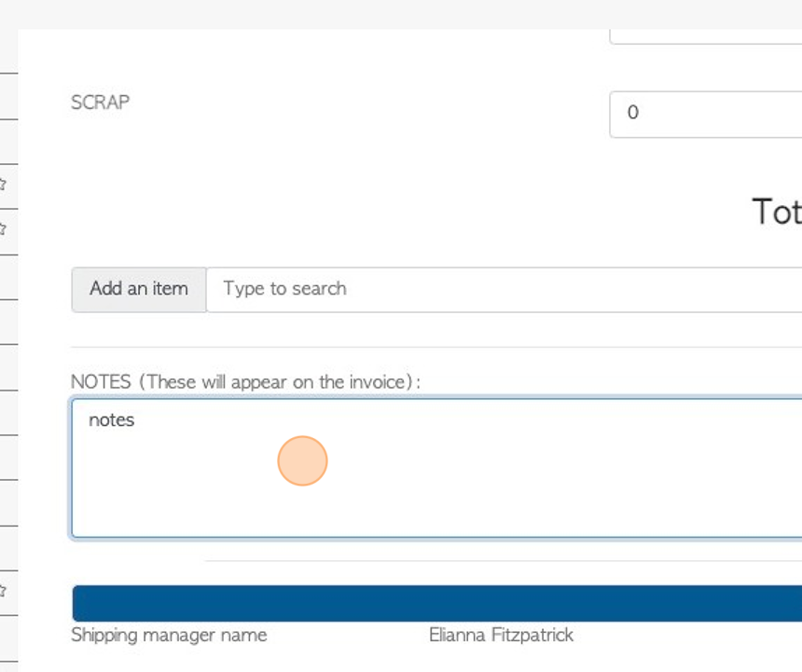Click inside the NOTES text area
802x672 pixels.
coord(436,468)
